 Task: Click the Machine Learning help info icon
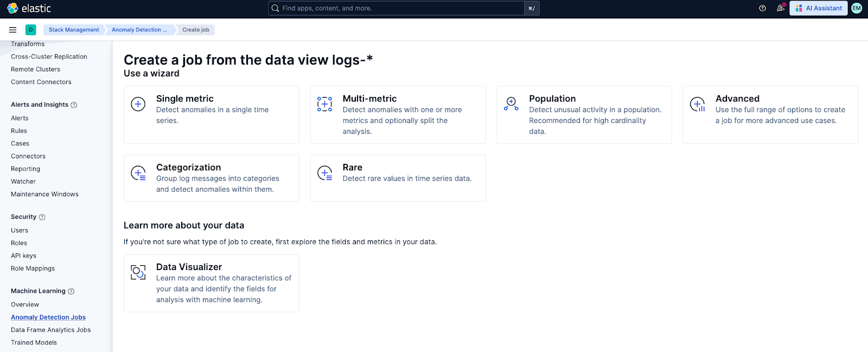[x=71, y=291]
